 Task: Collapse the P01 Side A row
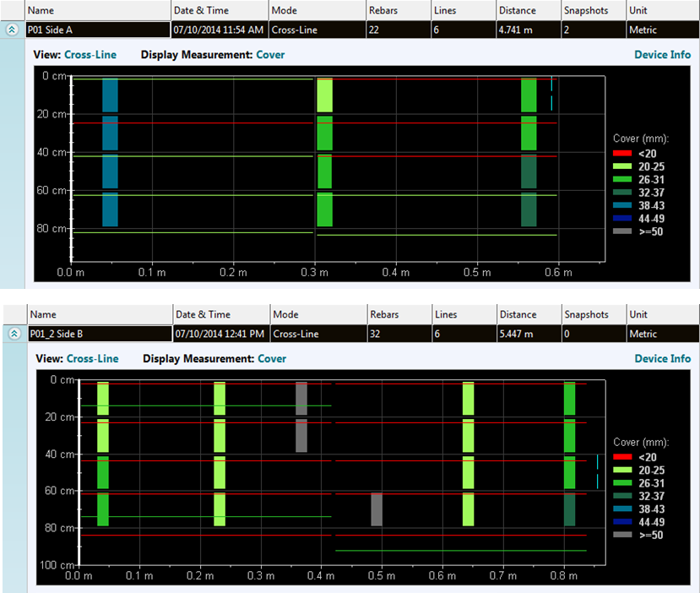(x=12, y=30)
